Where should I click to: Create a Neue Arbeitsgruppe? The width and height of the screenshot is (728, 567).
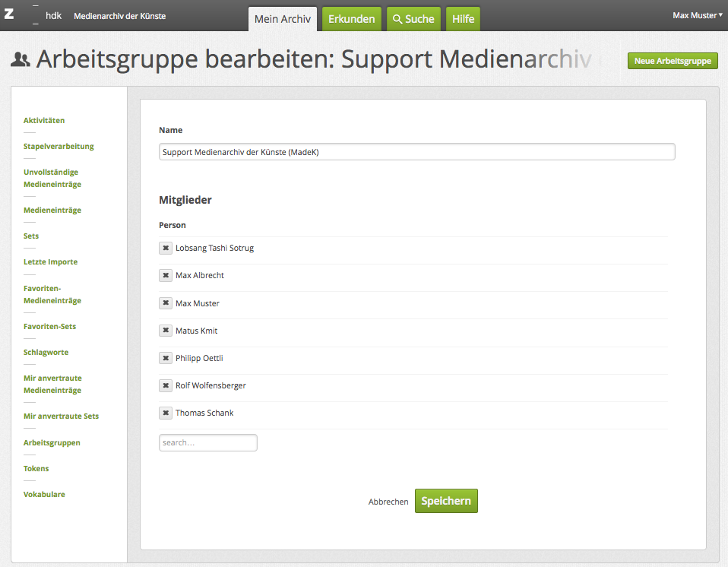click(673, 61)
